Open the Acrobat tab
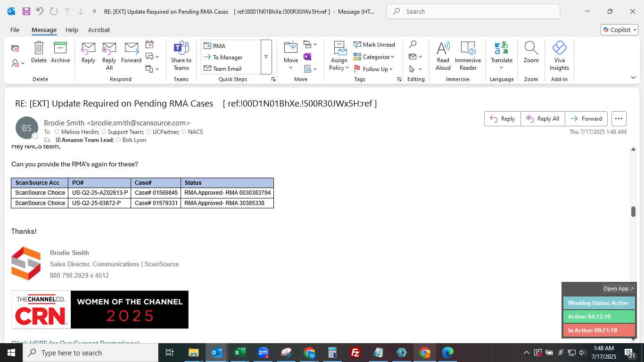Viewport: 644px width, 362px height. pos(99,30)
